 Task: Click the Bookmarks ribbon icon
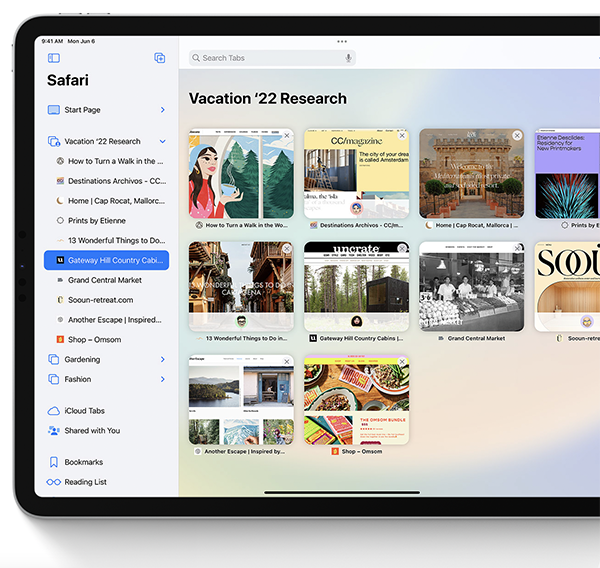coord(54,462)
